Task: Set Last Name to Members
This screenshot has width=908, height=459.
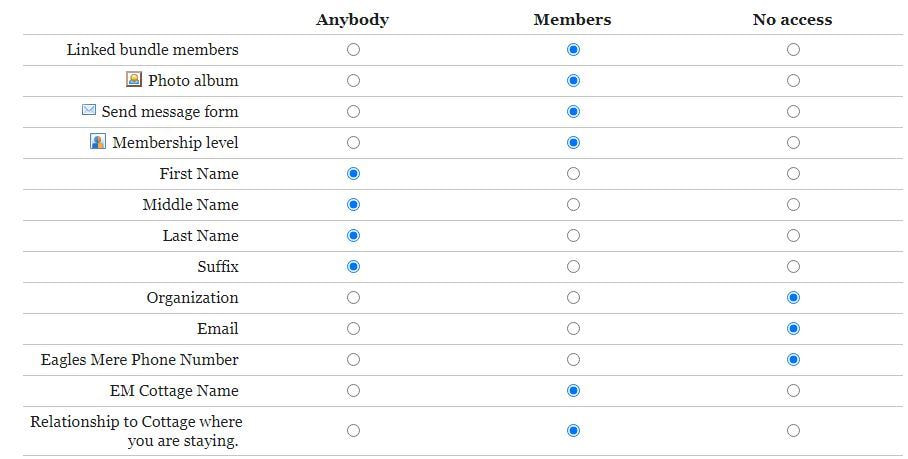Action: click(573, 236)
